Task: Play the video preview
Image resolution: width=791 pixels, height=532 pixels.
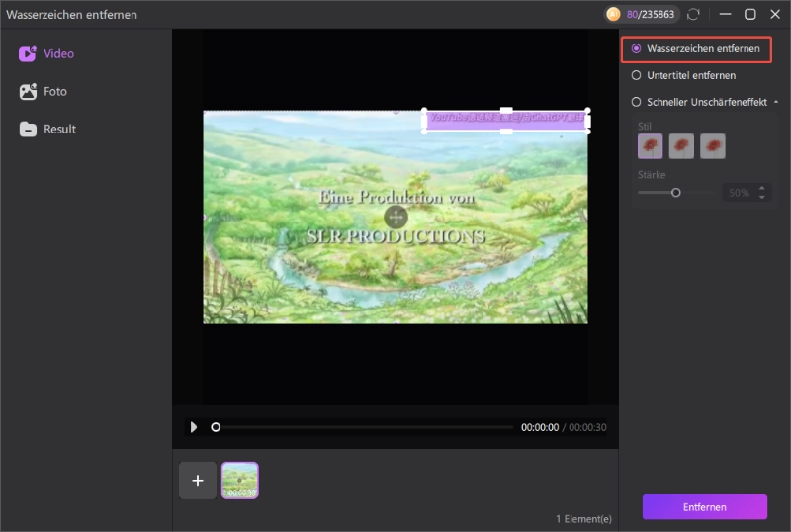Action: [194, 427]
